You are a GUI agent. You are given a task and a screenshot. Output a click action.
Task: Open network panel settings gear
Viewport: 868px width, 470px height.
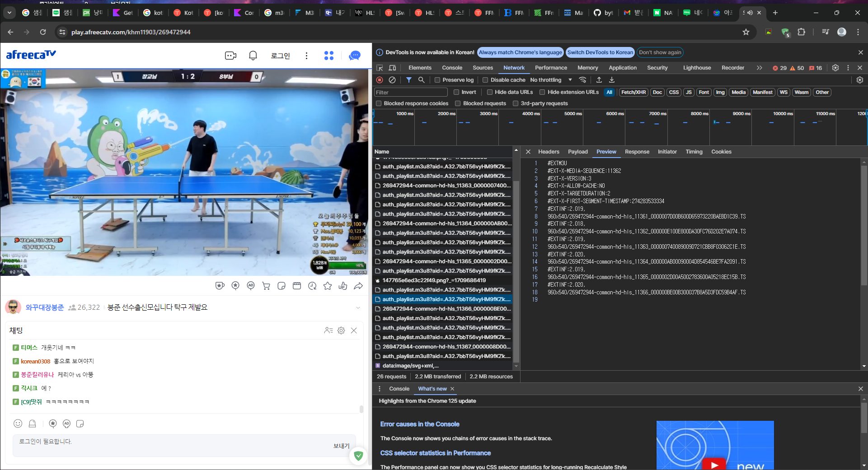click(860, 80)
